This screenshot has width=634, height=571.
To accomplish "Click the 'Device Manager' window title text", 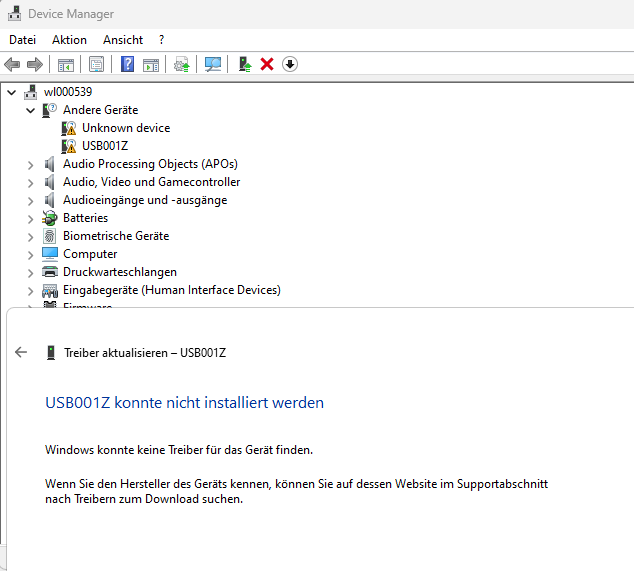I will coord(71,14).
